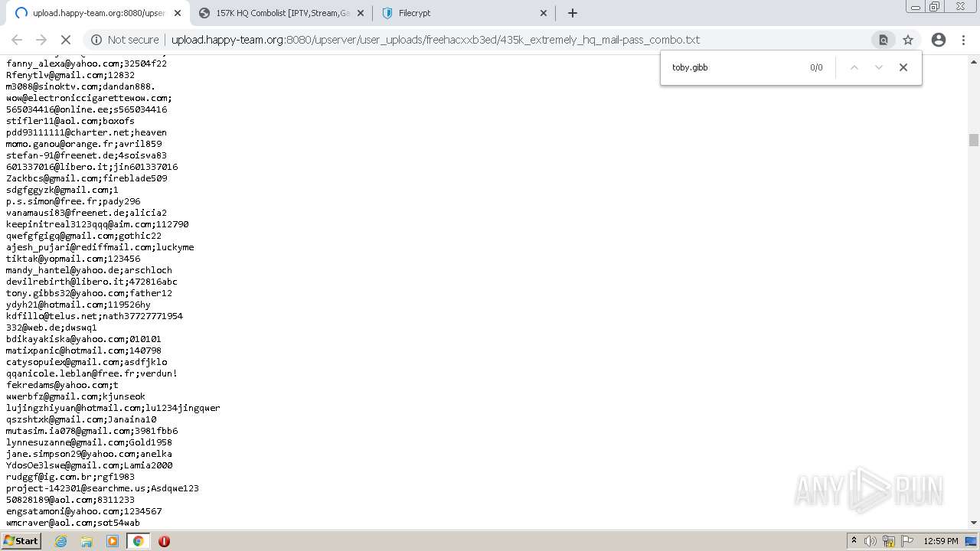This screenshot has height=551, width=980.
Task: Focus the address bar URL
Action: (435, 40)
